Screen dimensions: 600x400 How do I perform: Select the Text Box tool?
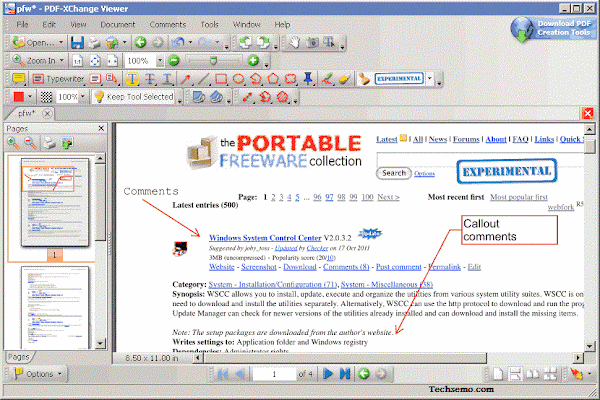(95, 79)
